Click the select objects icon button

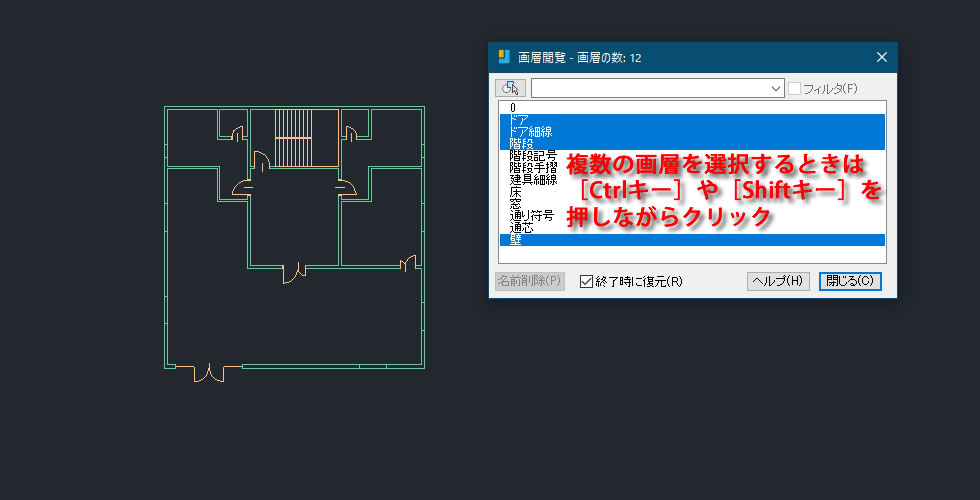[510, 88]
